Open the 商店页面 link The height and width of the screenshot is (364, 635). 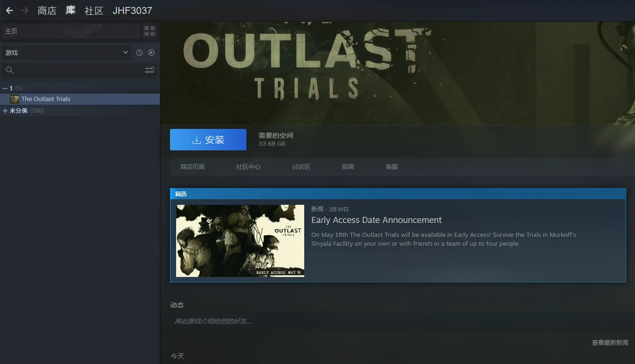(192, 167)
